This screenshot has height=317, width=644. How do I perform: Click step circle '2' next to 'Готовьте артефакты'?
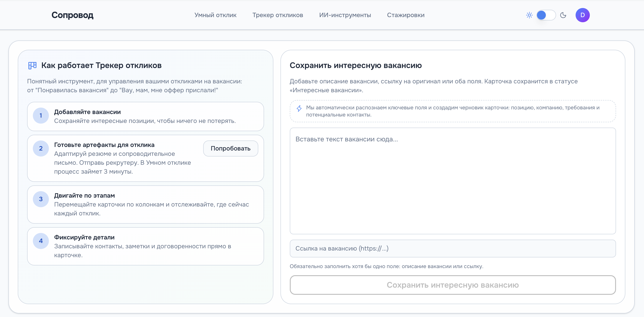41,148
